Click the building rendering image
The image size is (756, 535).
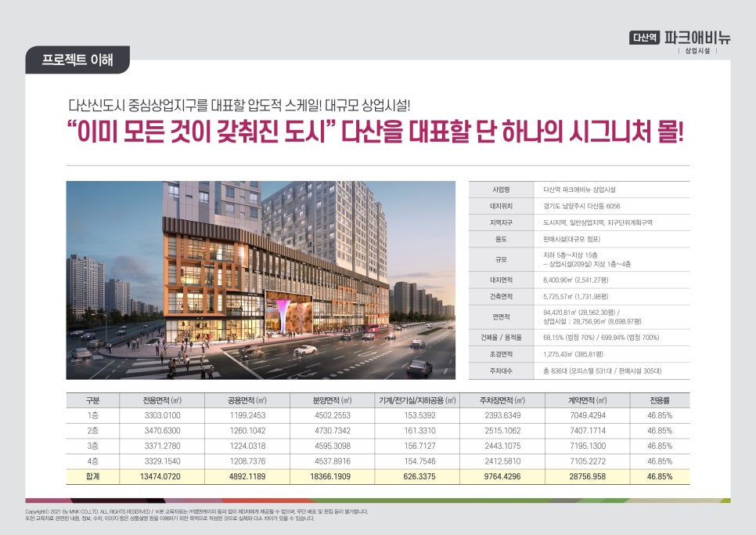point(261,280)
